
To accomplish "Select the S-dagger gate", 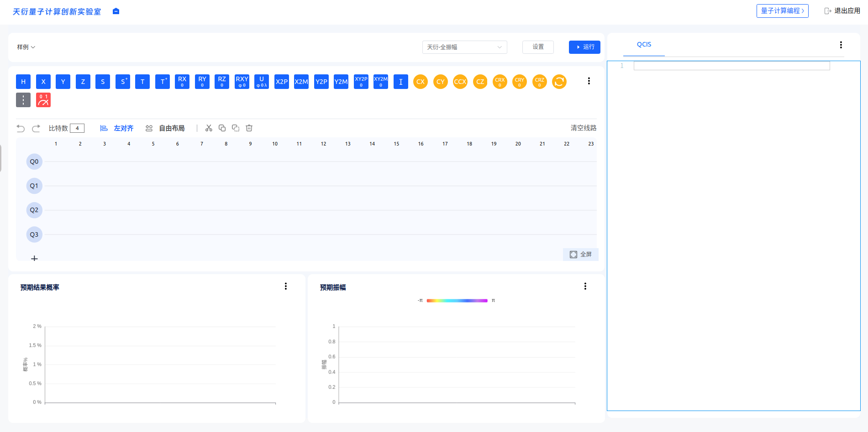I will point(123,82).
